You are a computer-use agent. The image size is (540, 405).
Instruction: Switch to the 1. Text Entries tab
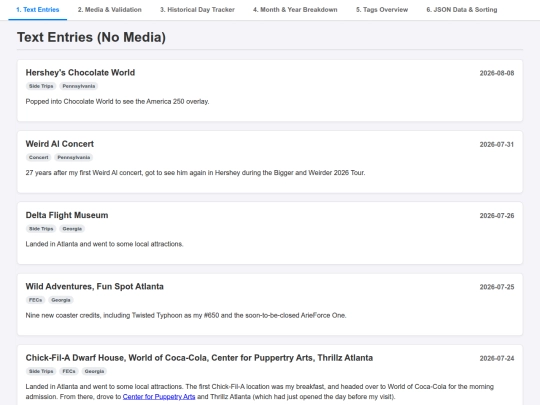38,10
